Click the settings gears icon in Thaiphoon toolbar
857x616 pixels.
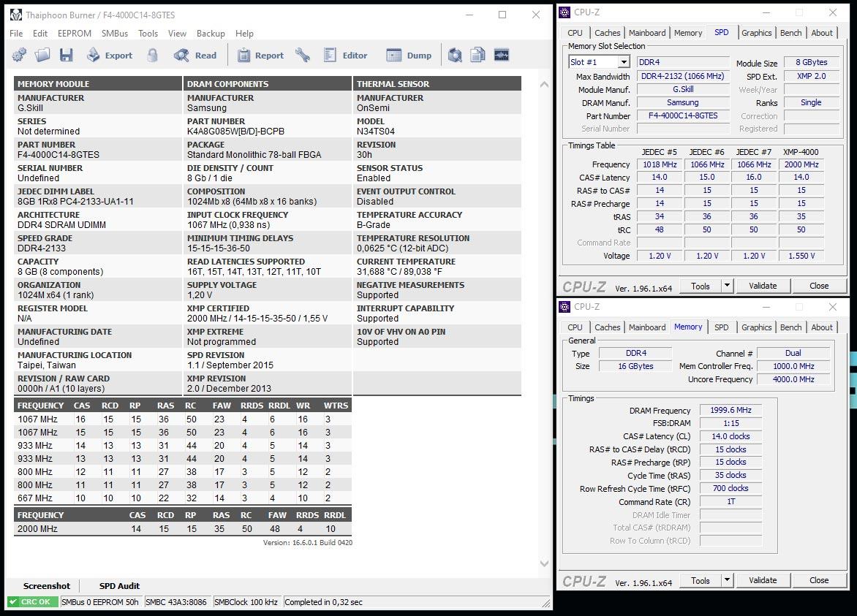19,55
